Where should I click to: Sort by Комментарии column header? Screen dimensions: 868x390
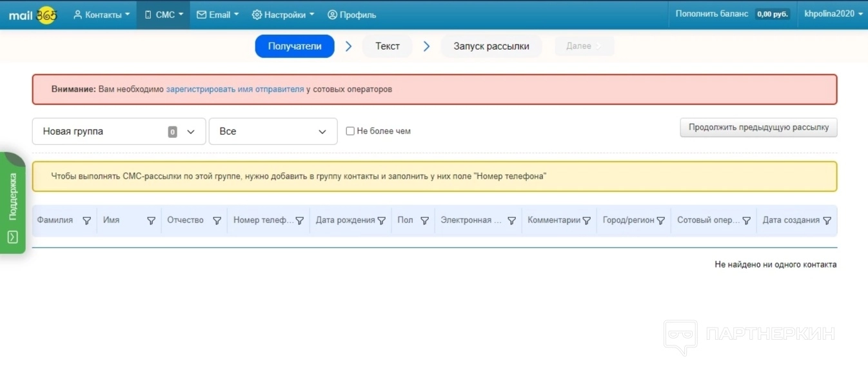pyautogui.click(x=554, y=220)
